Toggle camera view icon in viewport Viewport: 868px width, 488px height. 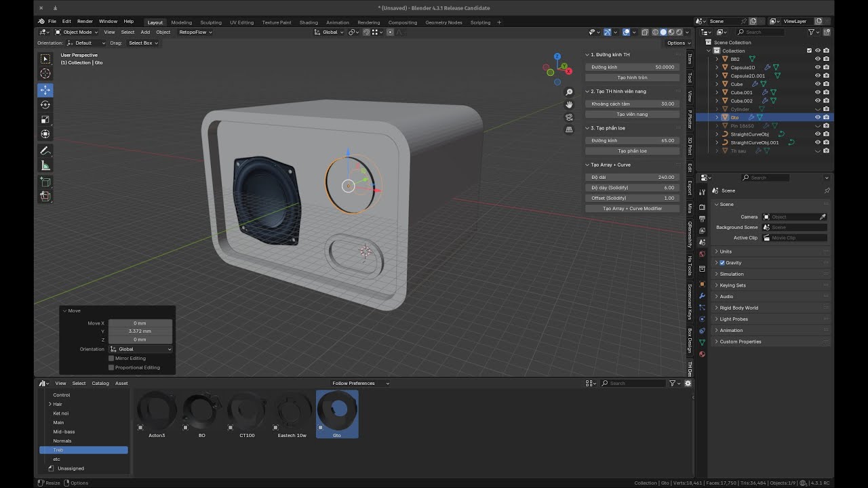569,117
